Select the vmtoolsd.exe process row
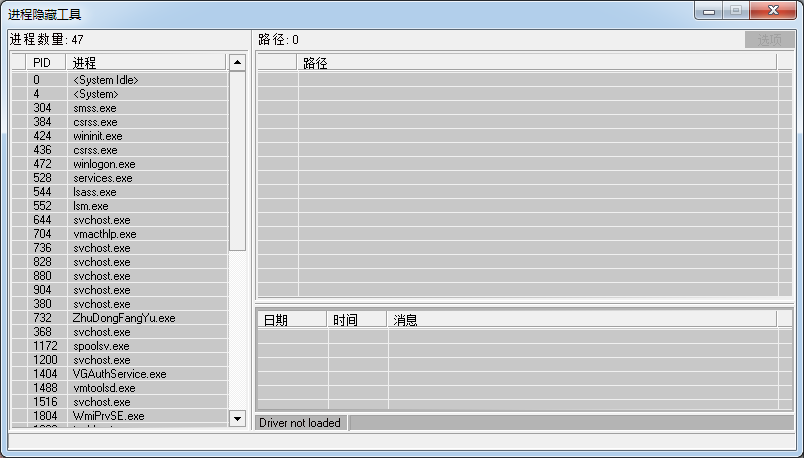Screen dimensions: 804x458 (x=104, y=388)
